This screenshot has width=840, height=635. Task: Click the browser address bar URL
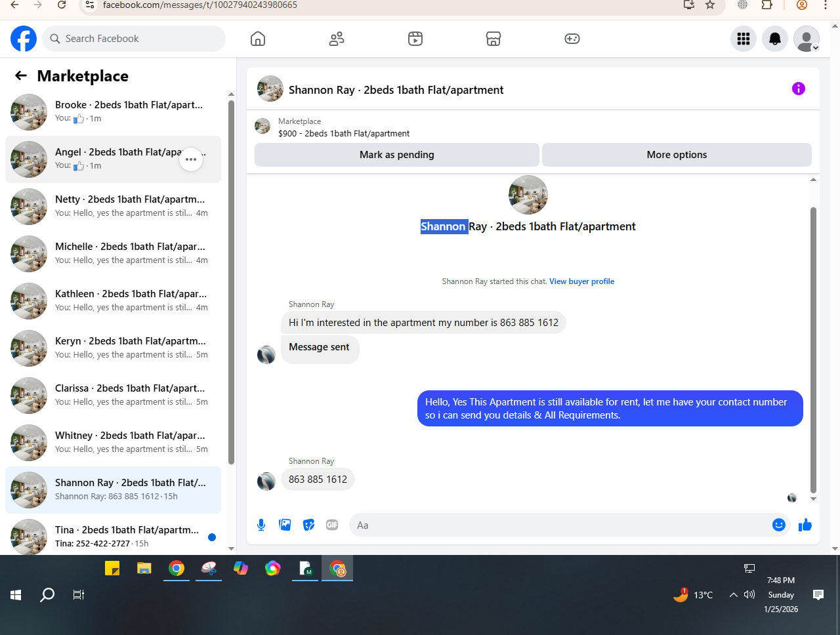[200, 5]
